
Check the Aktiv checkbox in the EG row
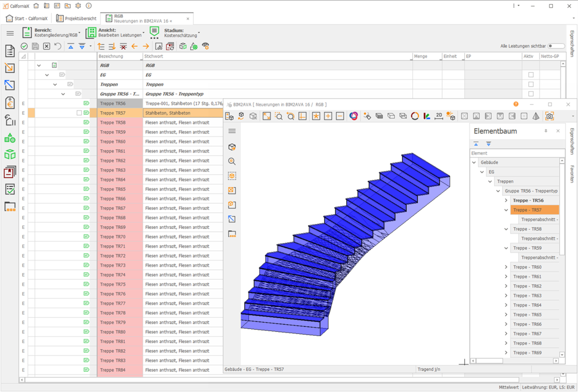531,75
